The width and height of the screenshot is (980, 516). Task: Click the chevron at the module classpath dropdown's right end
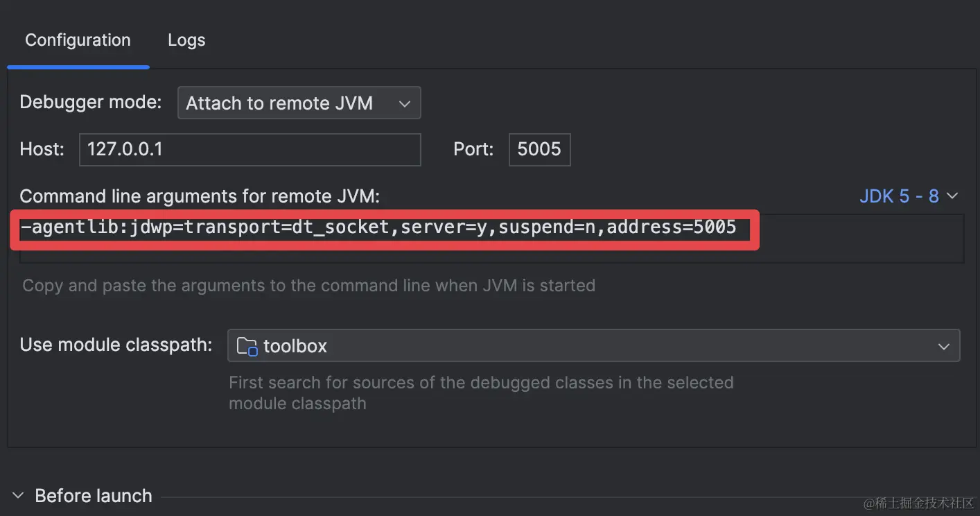click(943, 346)
